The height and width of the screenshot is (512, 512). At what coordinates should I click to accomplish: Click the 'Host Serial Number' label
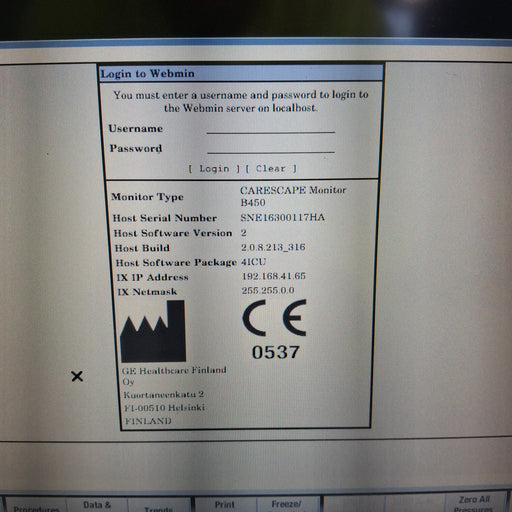point(165,218)
